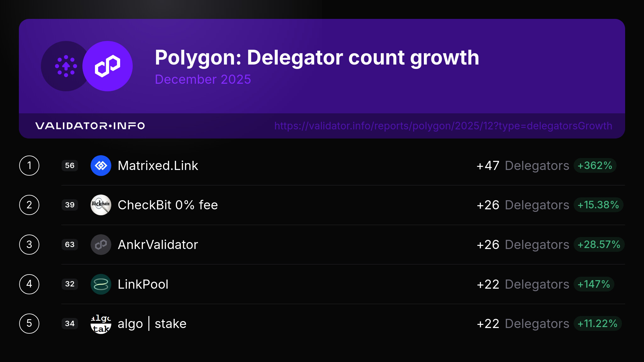Click the Matrixed.Link validator logo
This screenshot has width=644, height=362.
click(x=101, y=166)
